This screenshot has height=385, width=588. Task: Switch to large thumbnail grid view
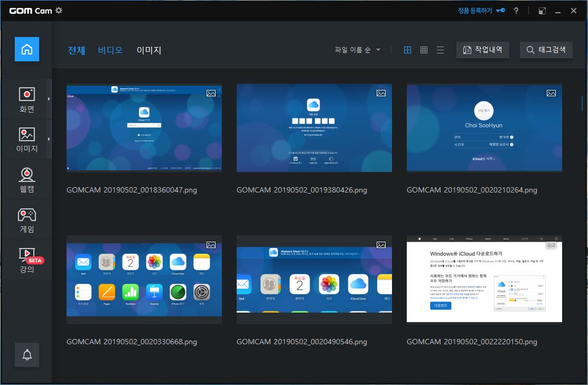click(x=407, y=50)
